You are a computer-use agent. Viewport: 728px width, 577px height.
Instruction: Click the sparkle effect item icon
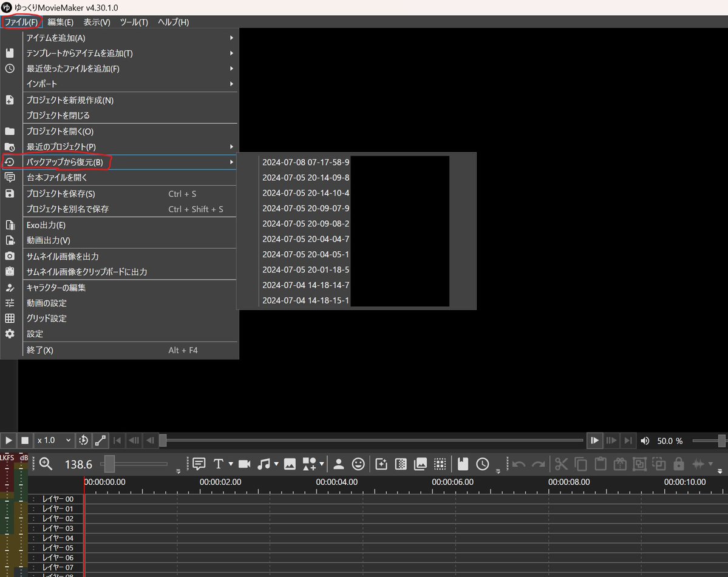(381, 464)
